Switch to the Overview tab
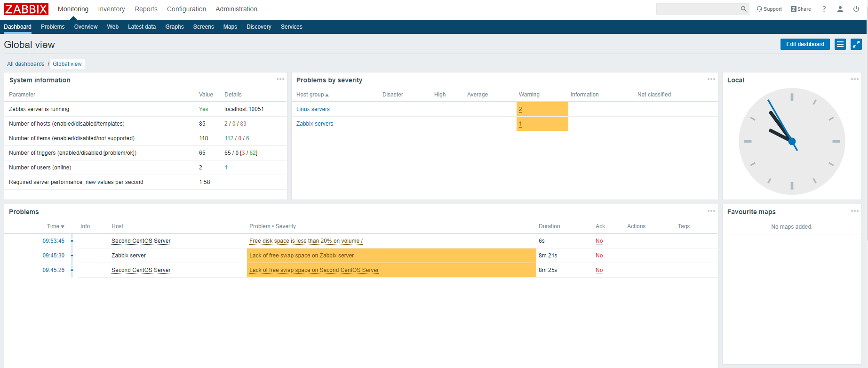 pos(86,27)
